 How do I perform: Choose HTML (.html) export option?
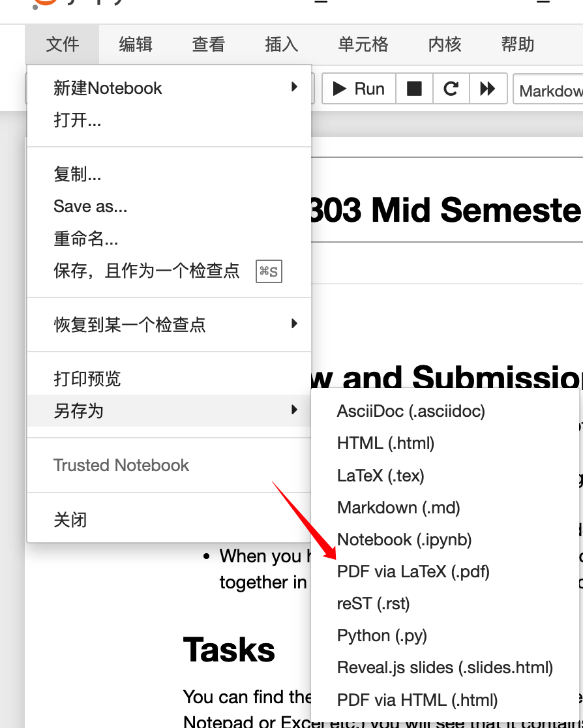point(385,443)
